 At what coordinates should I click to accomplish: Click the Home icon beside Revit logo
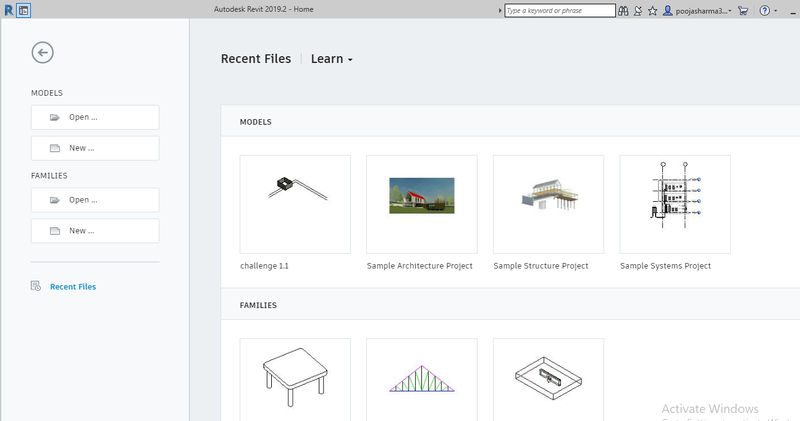23,10
